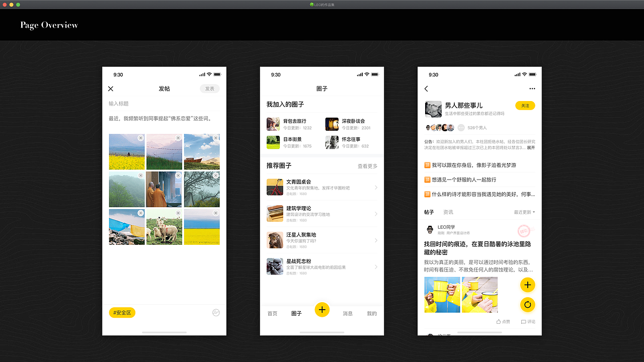Remove the two orange-robed monks photo
This screenshot has width=644, height=362.
click(x=178, y=175)
